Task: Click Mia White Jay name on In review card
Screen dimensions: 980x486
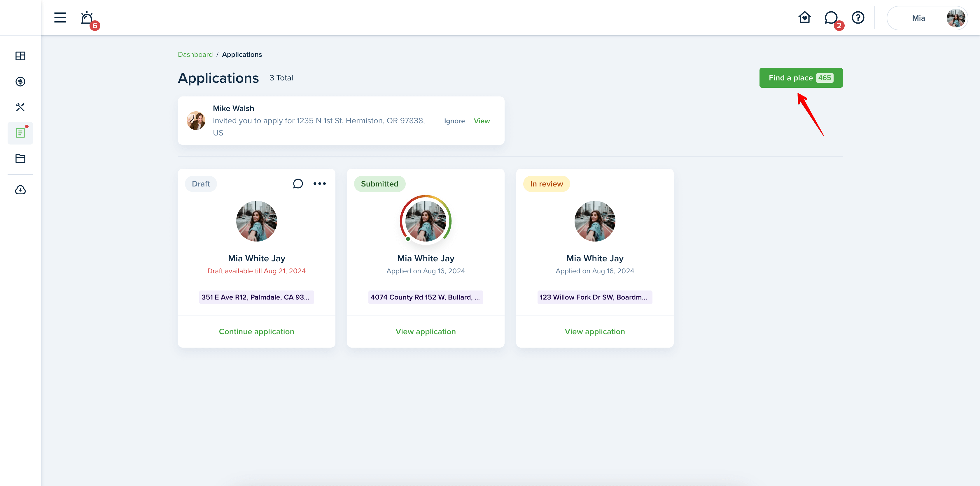Action: pyautogui.click(x=595, y=258)
